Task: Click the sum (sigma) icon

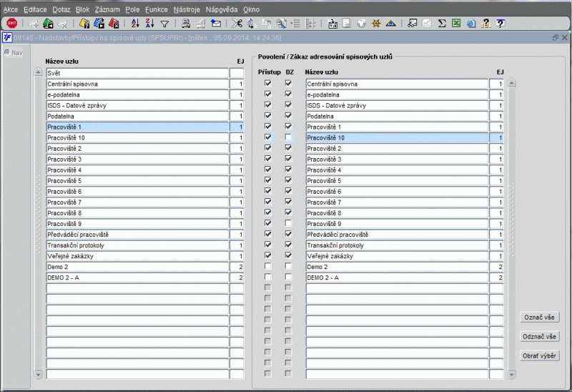Action: click(x=442, y=24)
